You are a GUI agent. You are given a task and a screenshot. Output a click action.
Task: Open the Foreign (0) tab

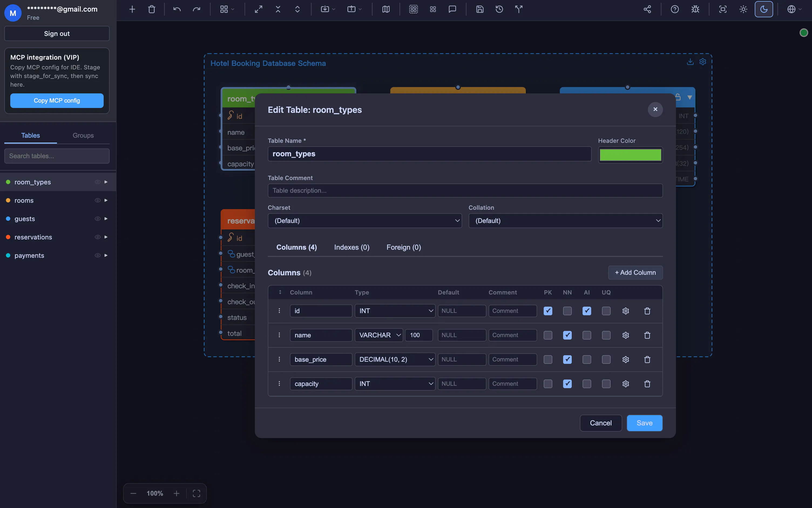(x=404, y=248)
